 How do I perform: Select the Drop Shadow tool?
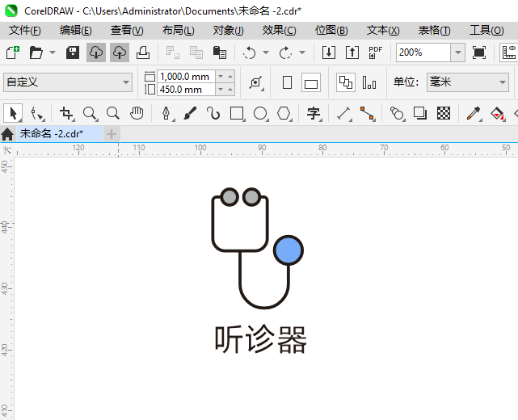(x=420, y=113)
